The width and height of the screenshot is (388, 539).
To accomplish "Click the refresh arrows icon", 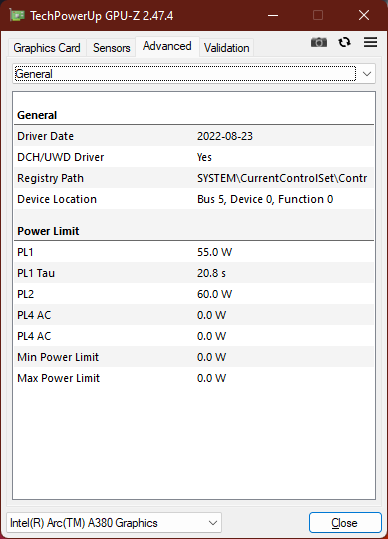I will click(x=344, y=42).
